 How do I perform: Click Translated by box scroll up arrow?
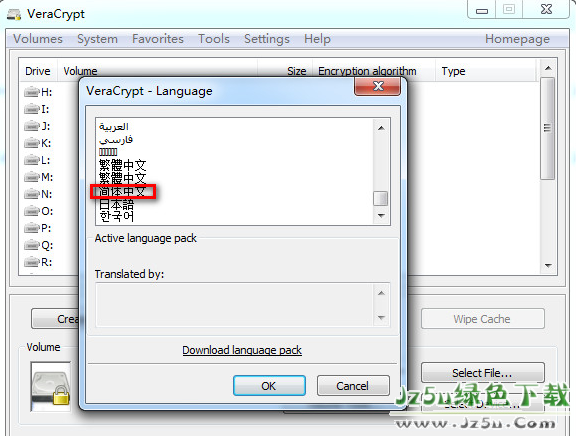pos(381,293)
